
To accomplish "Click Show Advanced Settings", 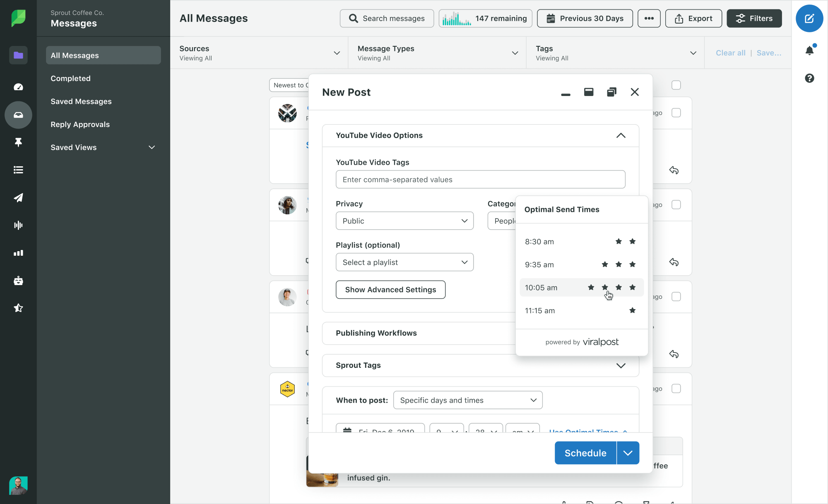I will click(390, 290).
